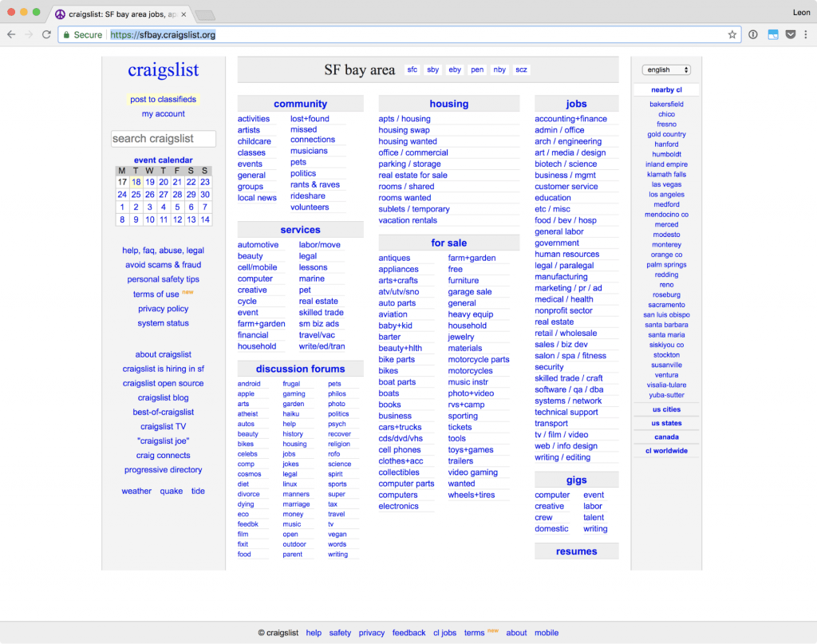Viewport: 817px width, 644px height.
Task: Click the Leon profile button
Action: pyautogui.click(x=801, y=13)
